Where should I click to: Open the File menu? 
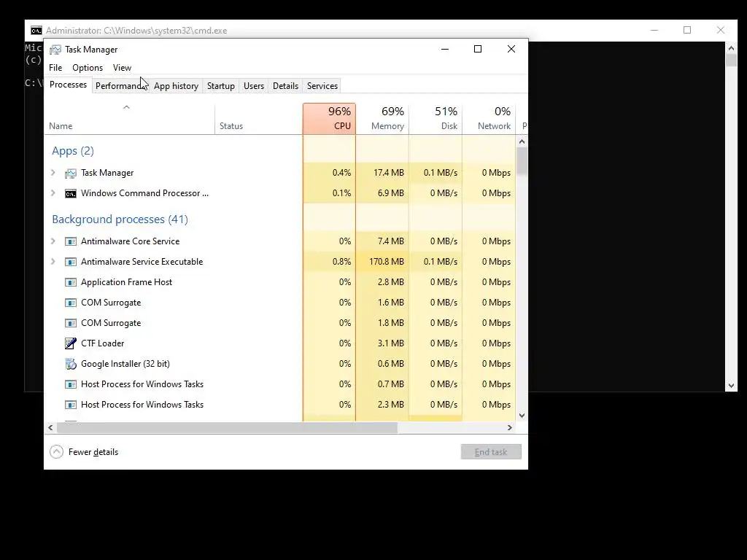55,68
